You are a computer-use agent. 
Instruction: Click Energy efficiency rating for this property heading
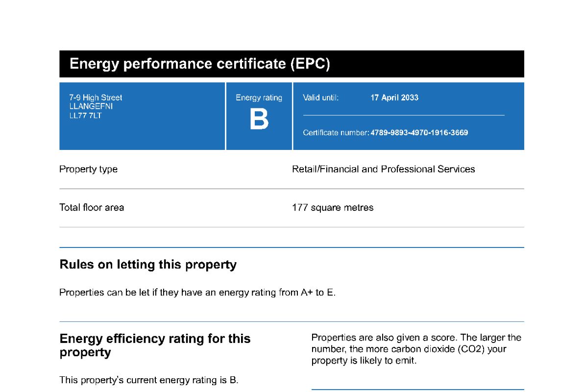pyautogui.click(x=155, y=345)
